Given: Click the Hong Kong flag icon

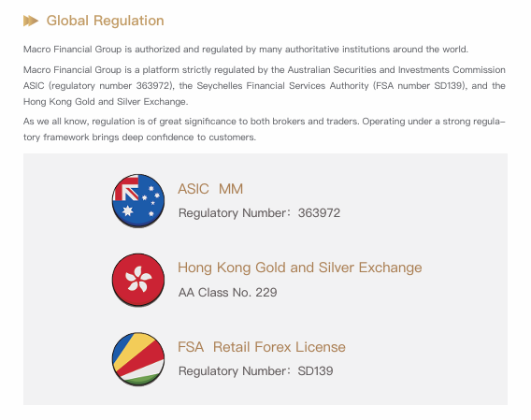Looking at the screenshot, I should click(138, 280).
